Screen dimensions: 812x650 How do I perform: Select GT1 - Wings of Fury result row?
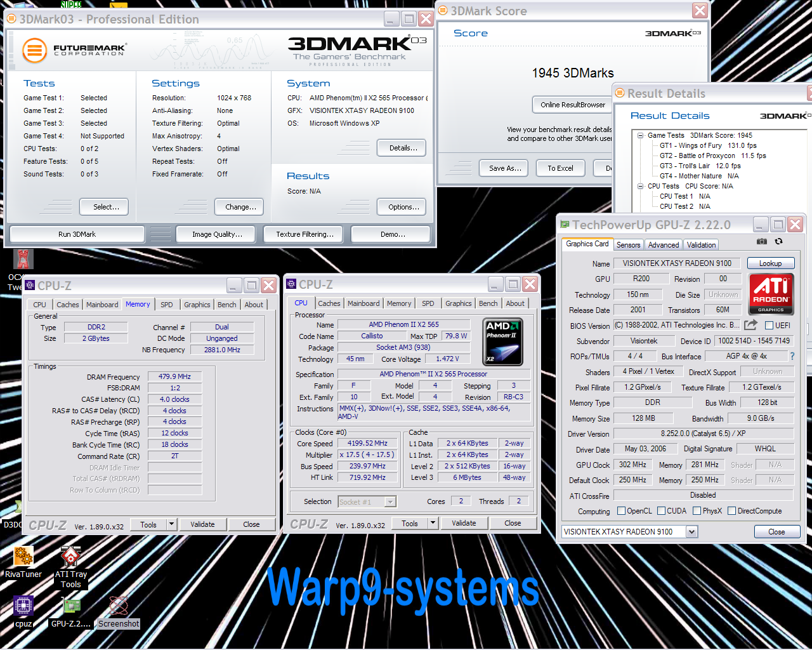708,145
